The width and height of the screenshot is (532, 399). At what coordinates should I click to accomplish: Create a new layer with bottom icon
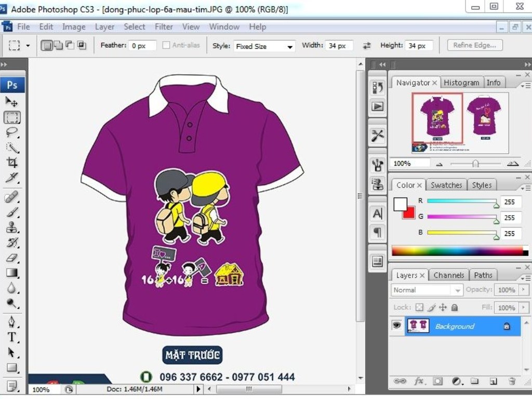click(x=493, y=381)
